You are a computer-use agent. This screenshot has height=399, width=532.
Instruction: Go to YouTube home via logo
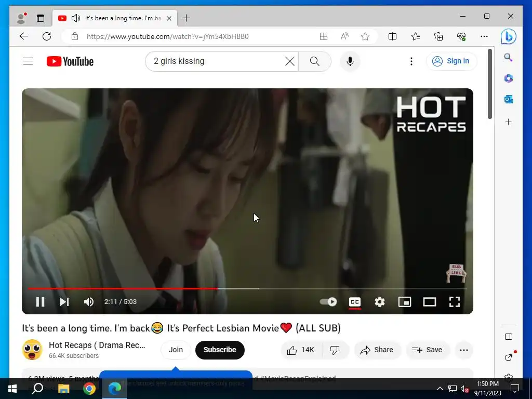coord(70,61)
